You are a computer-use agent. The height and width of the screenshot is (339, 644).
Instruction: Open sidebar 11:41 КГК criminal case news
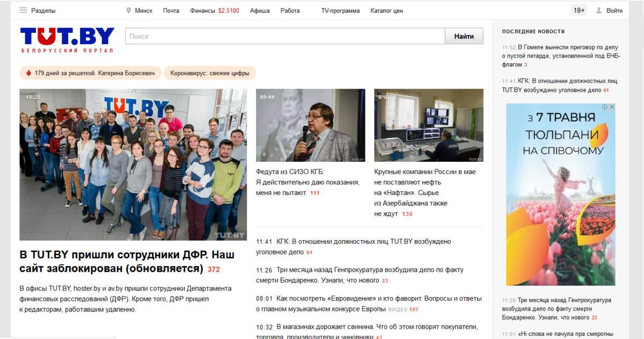[x=560, y=85]
